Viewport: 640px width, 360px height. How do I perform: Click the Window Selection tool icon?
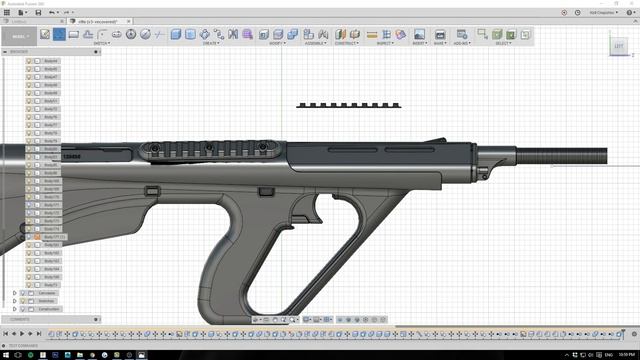(x=482, y=34)
